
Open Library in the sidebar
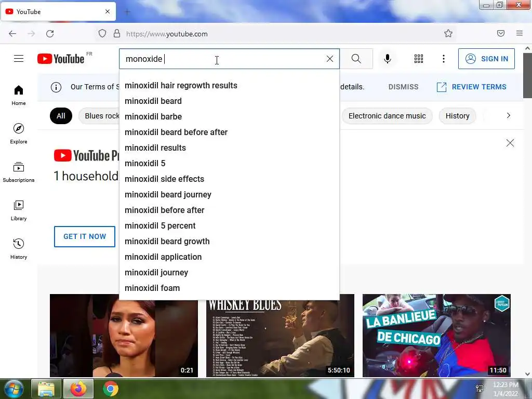[19, 211]
